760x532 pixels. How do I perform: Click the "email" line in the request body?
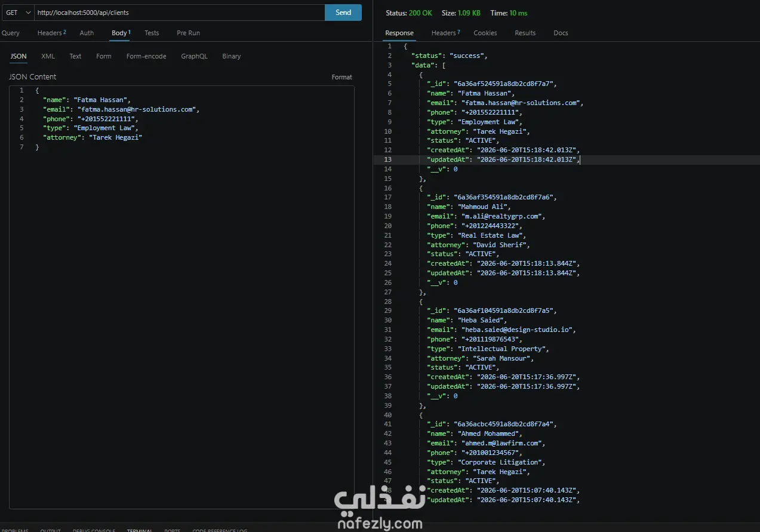(121, 109)
